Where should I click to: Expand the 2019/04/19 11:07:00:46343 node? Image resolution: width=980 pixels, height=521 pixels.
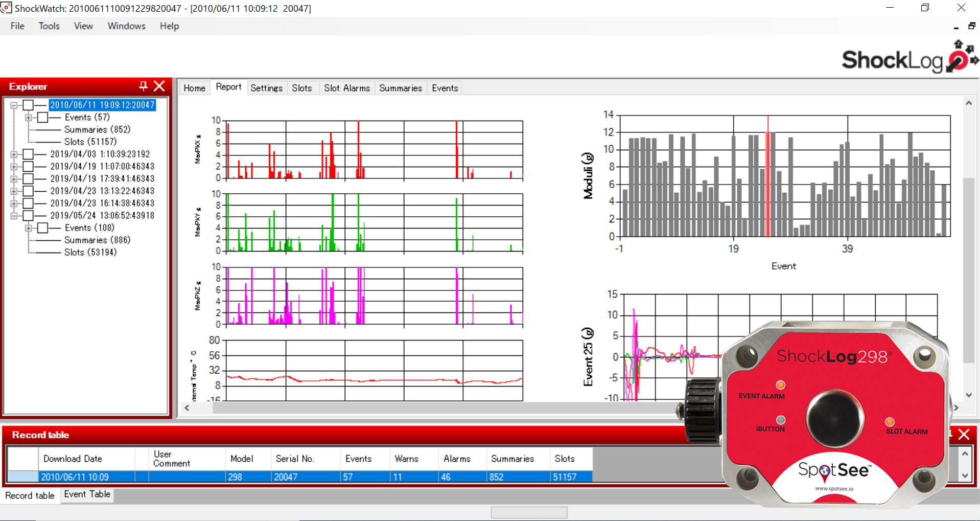click(14, 167)
